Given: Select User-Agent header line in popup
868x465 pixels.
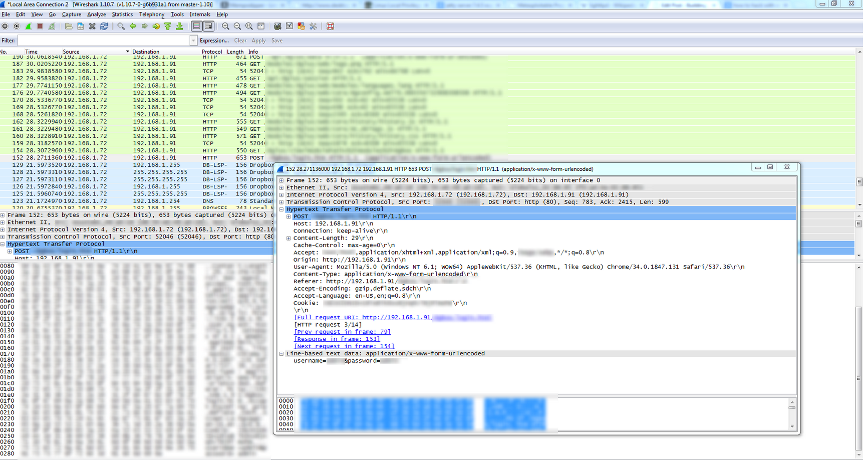Looking at the screenshot, I should click(519, 267).
